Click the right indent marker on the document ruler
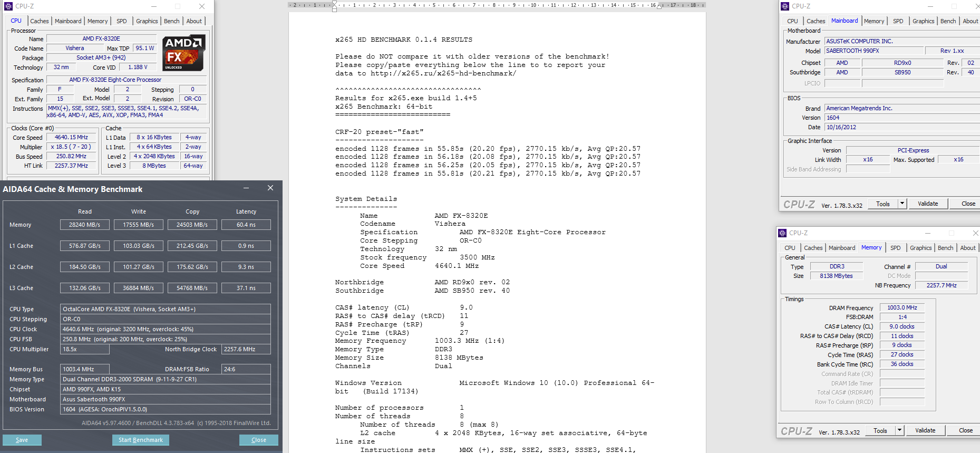980x453 pixels. [x=659, y=6]
